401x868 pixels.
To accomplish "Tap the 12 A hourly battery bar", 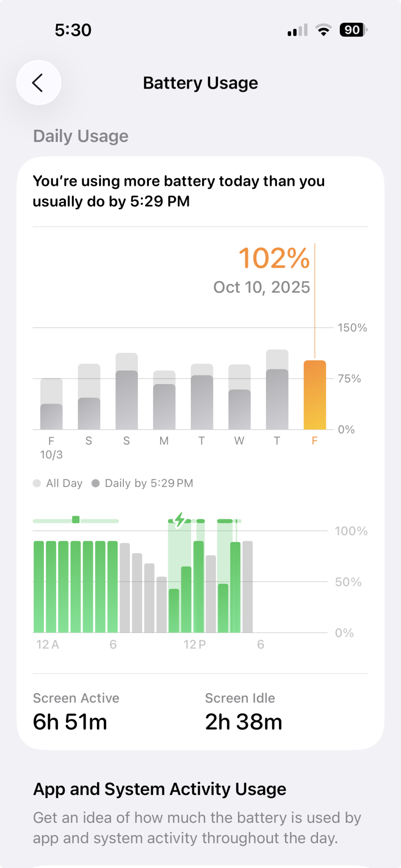I will point(39,586).
